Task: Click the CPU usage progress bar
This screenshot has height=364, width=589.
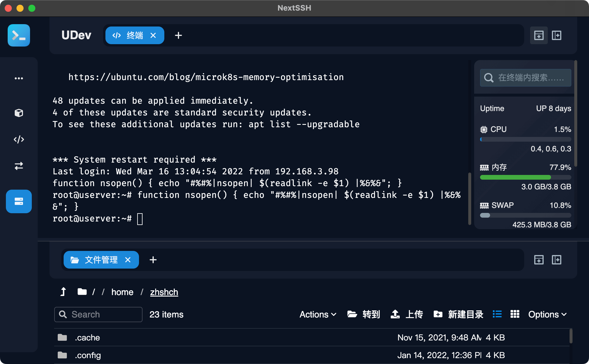Action: (526, 139)
